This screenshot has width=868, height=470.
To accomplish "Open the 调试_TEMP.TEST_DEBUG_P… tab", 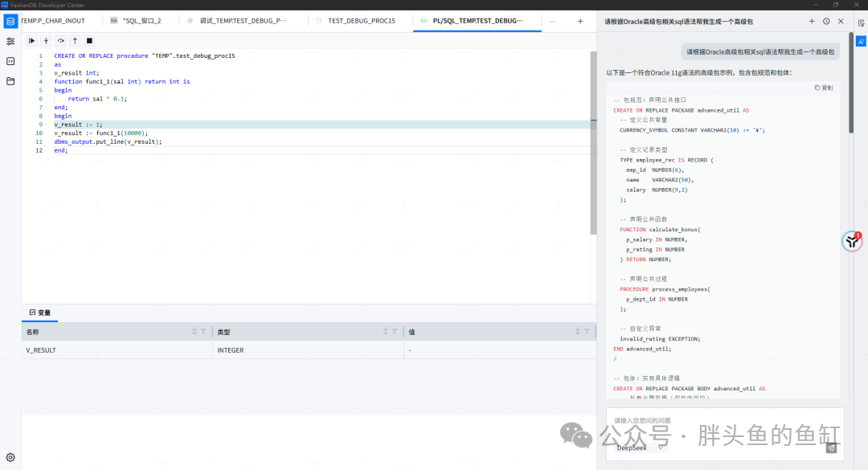I will coord(243,21).
